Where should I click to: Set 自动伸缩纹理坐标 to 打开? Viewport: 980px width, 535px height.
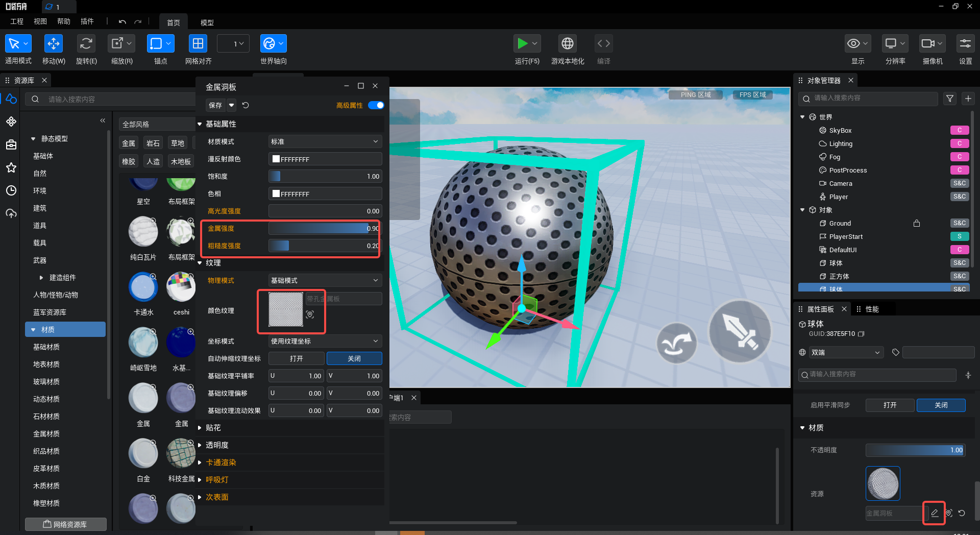coord(297,358)
